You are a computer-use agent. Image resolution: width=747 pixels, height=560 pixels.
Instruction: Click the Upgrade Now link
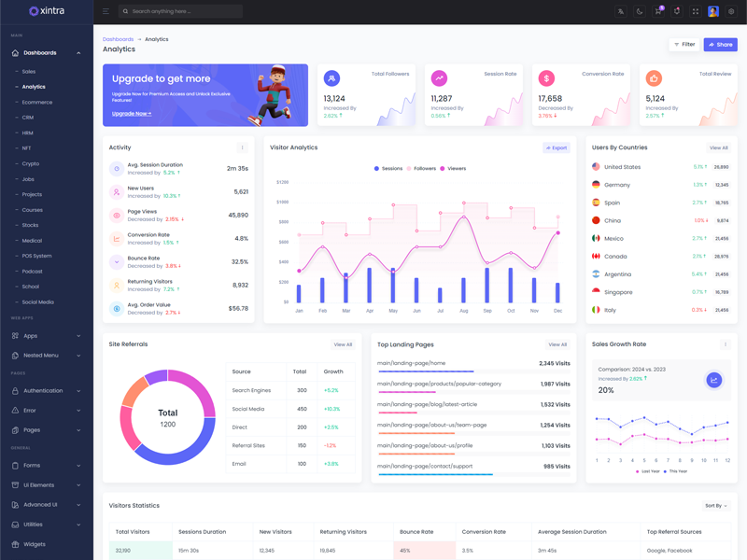pos(132,114)
